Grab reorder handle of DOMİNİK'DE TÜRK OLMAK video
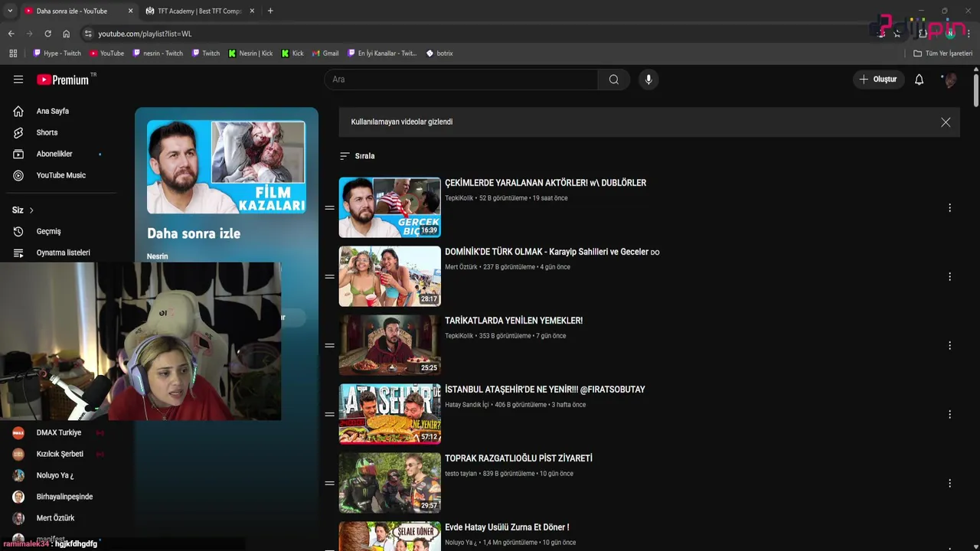This screenshot has width=980, height=551. click(x=330, y=277)
